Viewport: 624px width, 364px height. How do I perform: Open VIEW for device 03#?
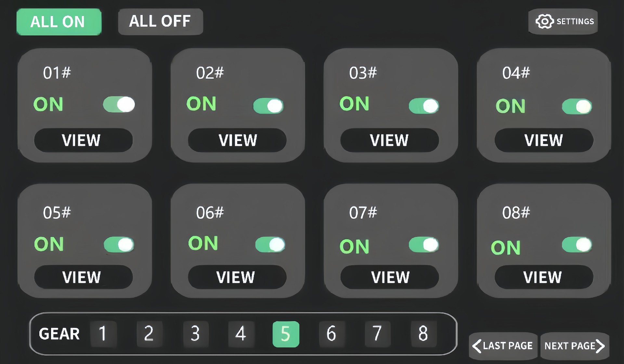(389, 140)
